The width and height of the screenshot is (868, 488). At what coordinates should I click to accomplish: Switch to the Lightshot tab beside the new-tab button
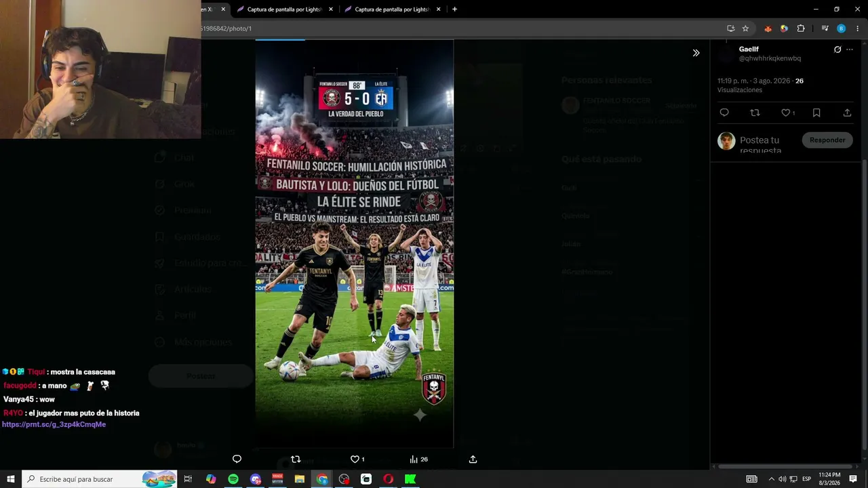point(393,9)
